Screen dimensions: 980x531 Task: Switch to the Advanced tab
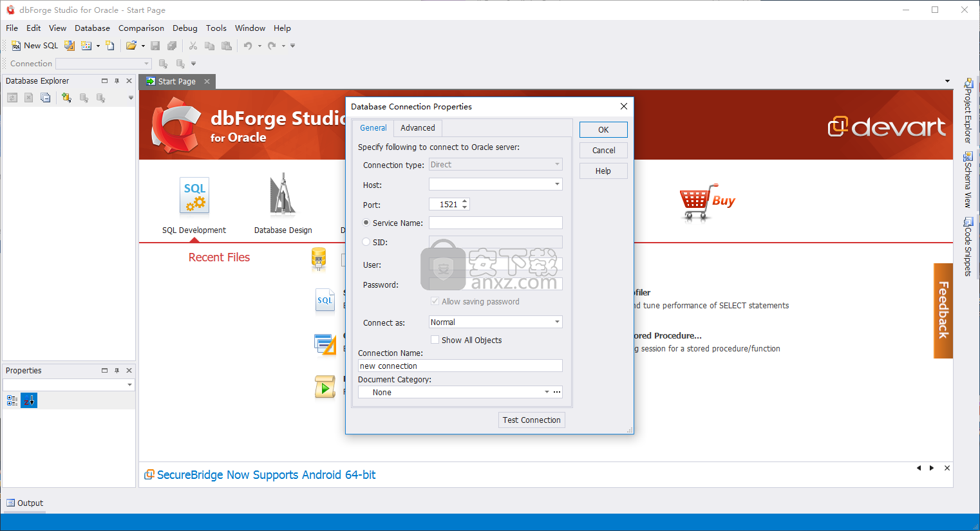tap(418, 128)
